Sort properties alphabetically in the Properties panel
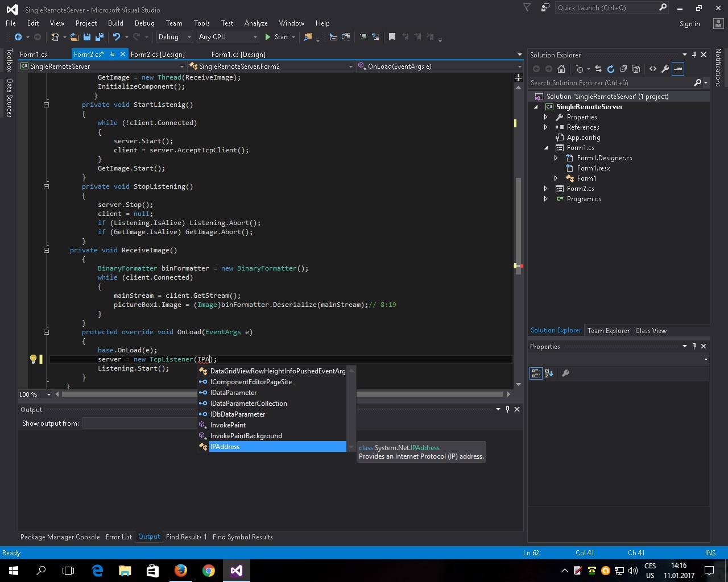 pyautogui.click(x=549, y=373)
